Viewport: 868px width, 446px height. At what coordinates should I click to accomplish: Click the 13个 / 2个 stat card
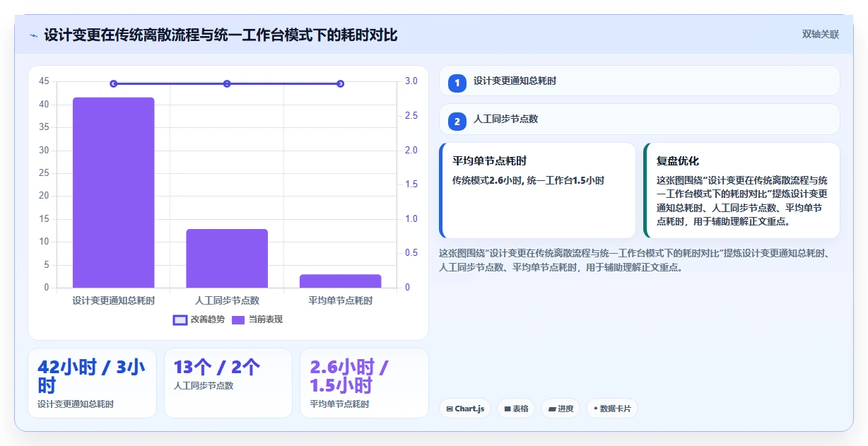coord(228,383)
